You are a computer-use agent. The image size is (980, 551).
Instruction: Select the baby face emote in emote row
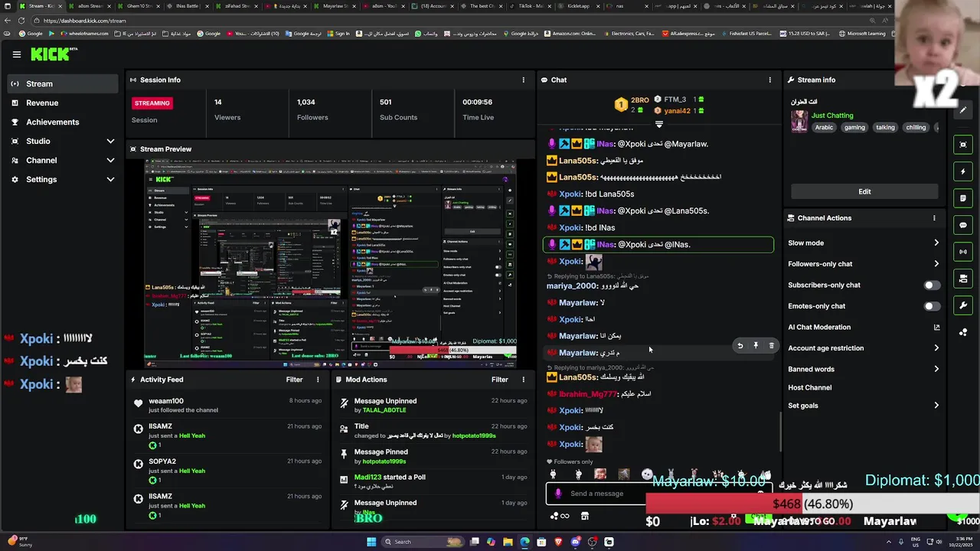pyautogui.click(x=600, y=474)
